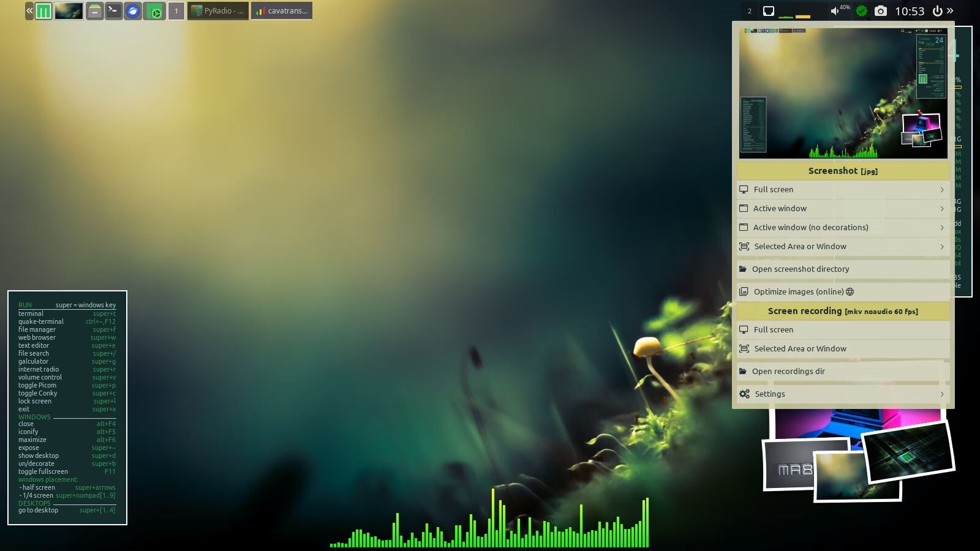The image size is (980, 551).
Task: Launch the blue web browser icon
Action: click(x=133, y=11)
